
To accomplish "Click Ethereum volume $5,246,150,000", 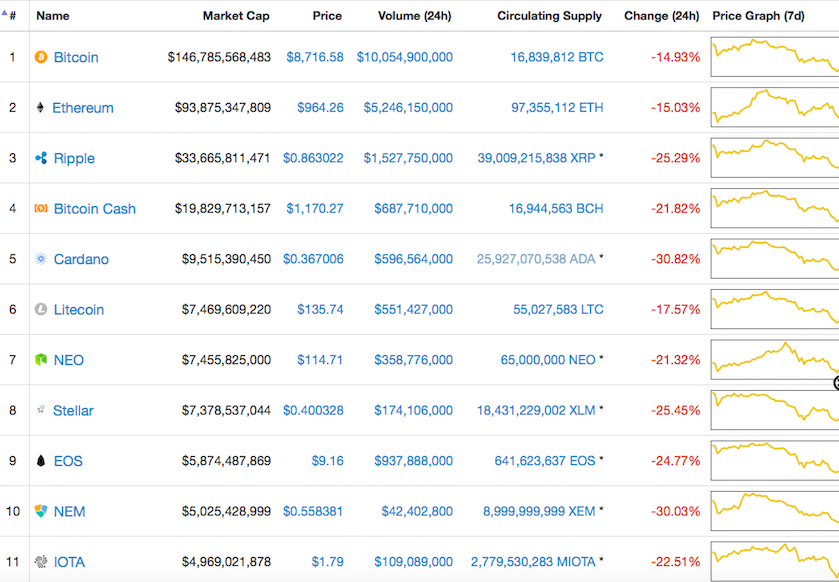I will pos(408,108).
